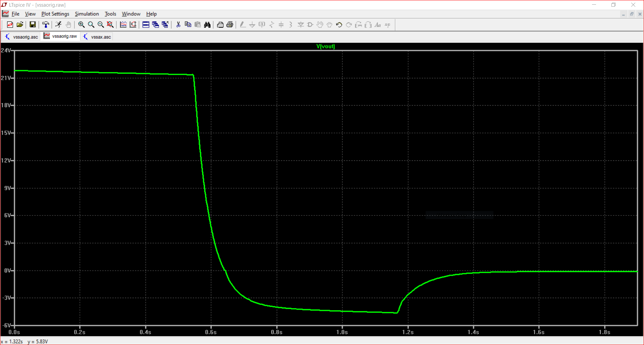Tile windows with the tile icon
The image size is (644, 345).
pos(146,25)
